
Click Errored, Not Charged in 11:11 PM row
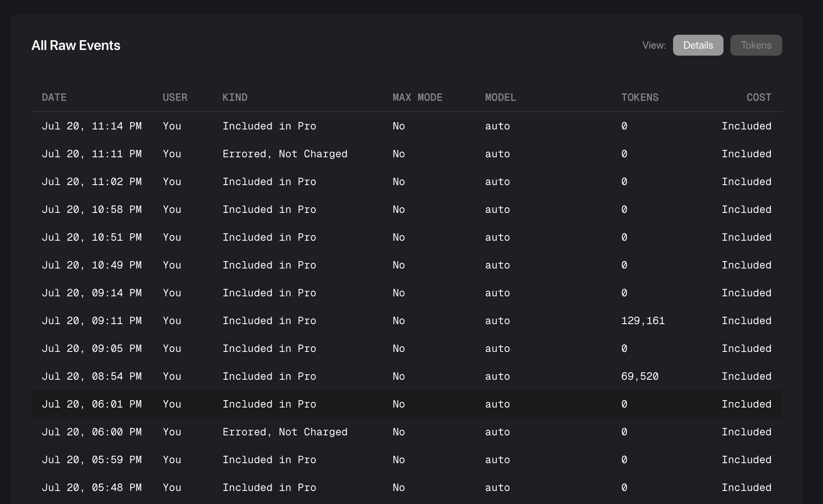tap(285, 154)
